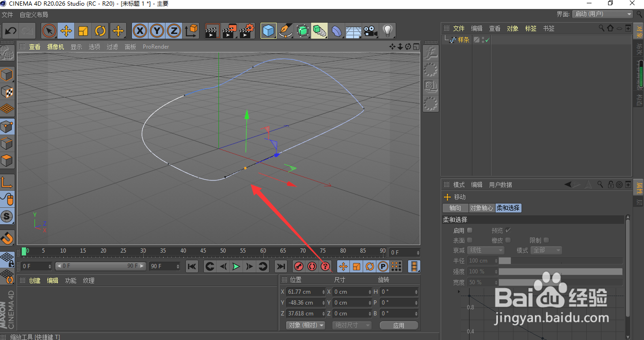Open the 文件 menu in menu bar
The image size is (644, 340).
pyautogui.click(x=7, y=15)
